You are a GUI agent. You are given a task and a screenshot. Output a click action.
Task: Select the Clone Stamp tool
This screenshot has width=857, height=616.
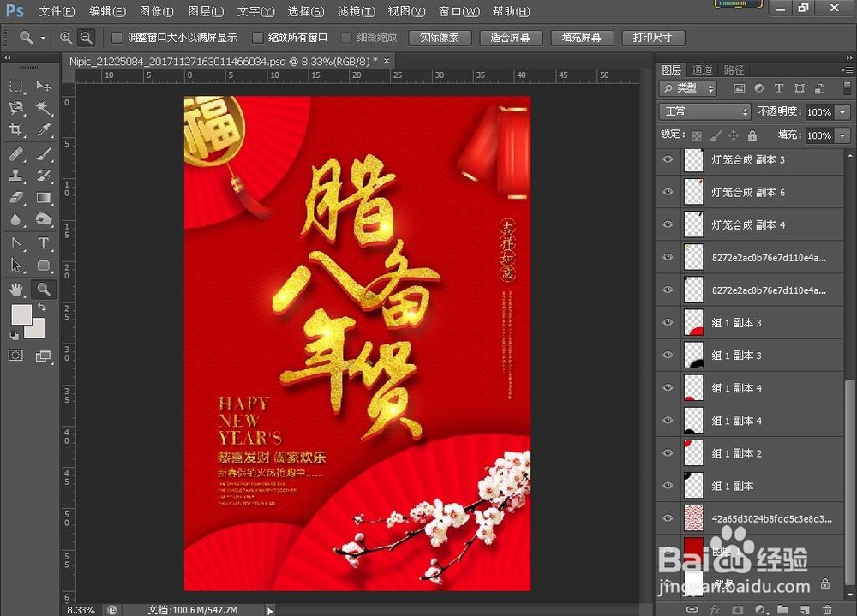(16, 176)
